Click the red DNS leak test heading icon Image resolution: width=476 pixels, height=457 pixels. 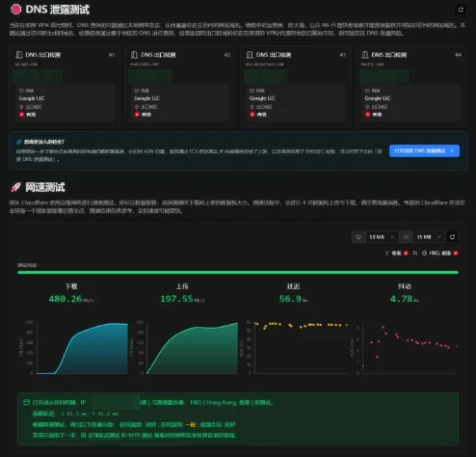point(15,10)
